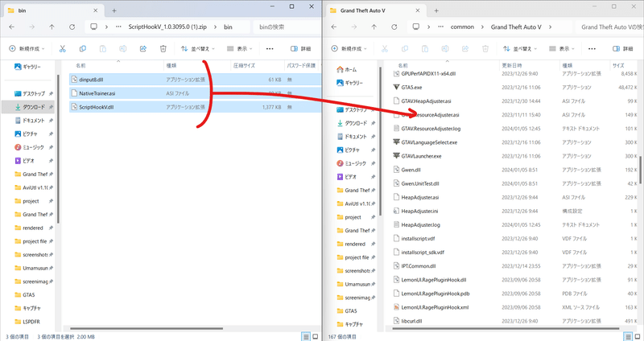Toggle 詳細 details pane in bin window

coord(300,49)
